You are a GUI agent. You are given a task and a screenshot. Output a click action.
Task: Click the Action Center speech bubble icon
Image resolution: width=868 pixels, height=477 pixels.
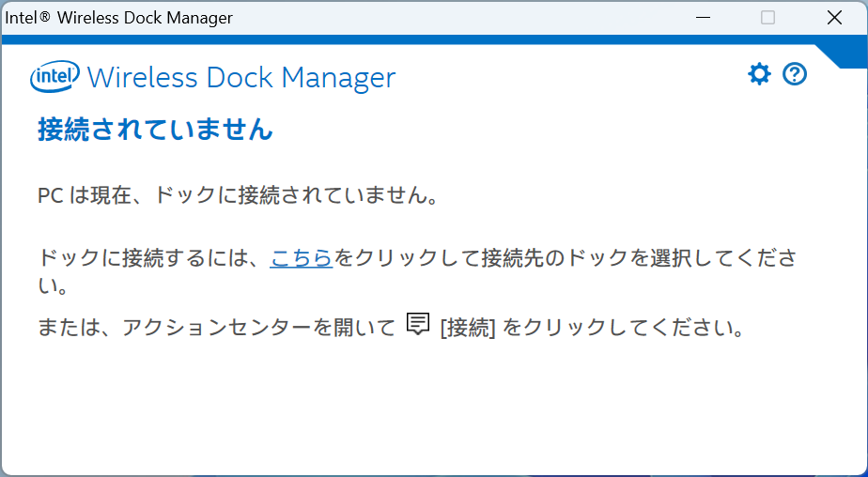[418, 324]
